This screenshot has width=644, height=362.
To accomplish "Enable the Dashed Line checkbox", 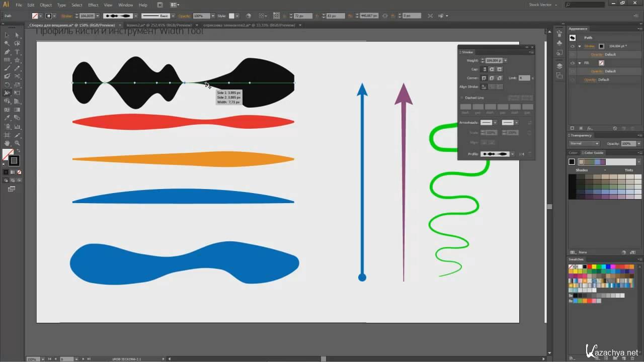I will pos(462,98).
